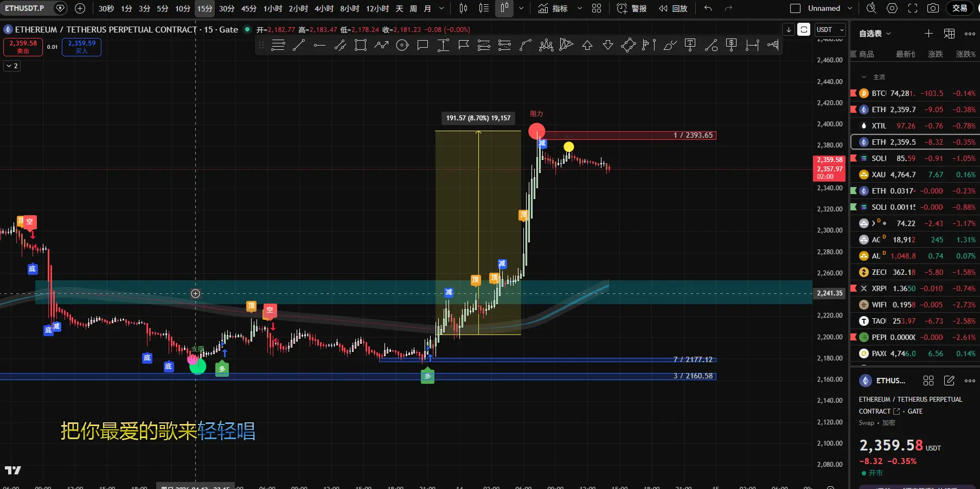Viewport: 980px width, 489px height.
Task: Switch to the 1小时 timeframe
Action: point(273,8)
